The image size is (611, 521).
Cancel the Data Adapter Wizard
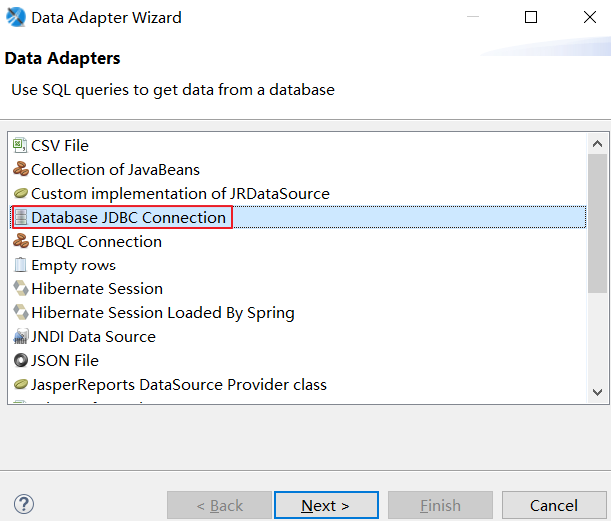click(553, 506)
